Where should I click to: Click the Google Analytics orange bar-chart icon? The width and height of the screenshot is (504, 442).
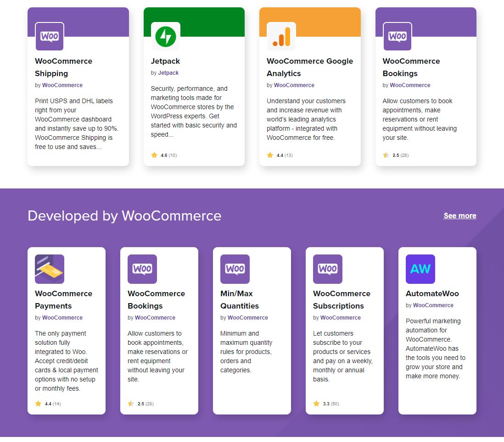[x=281, y=36]
